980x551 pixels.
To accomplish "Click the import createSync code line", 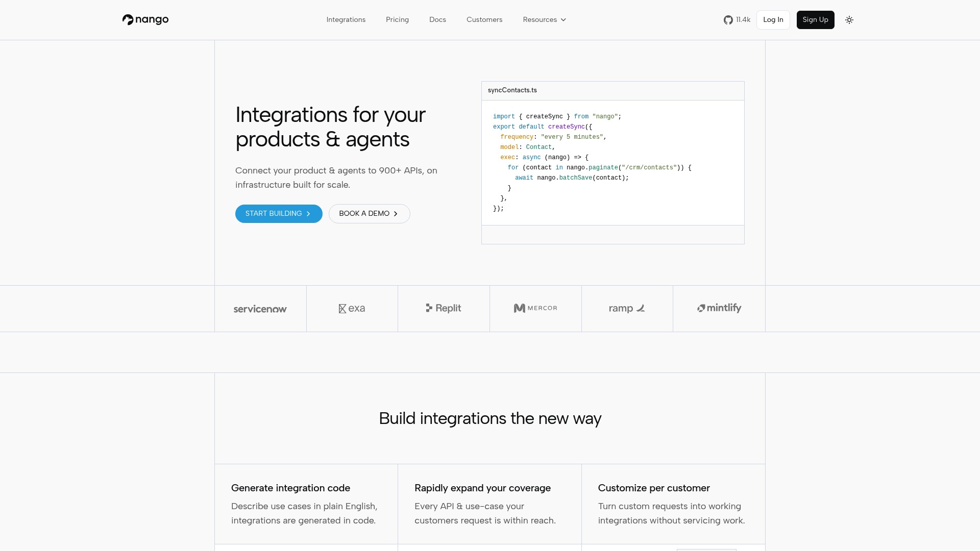I will pos(557,117).
